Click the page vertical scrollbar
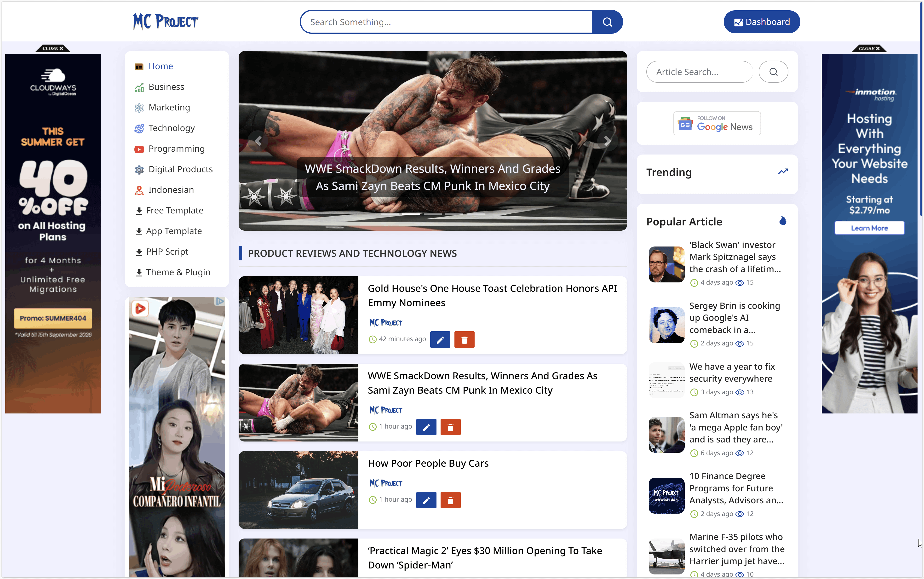The height and width of the screenshot is (579, 924). (x=921, y=109)
